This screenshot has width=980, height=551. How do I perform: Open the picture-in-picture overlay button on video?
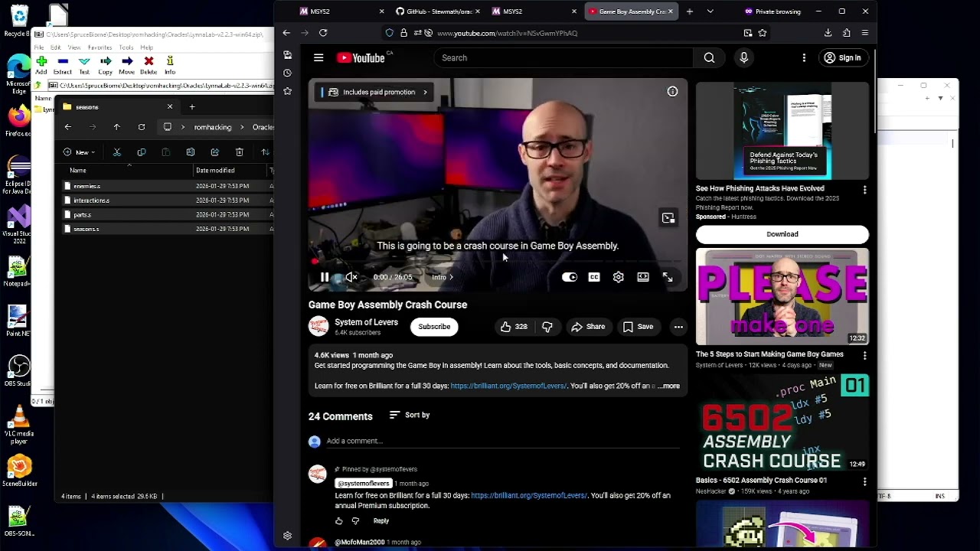click(668, 218)
